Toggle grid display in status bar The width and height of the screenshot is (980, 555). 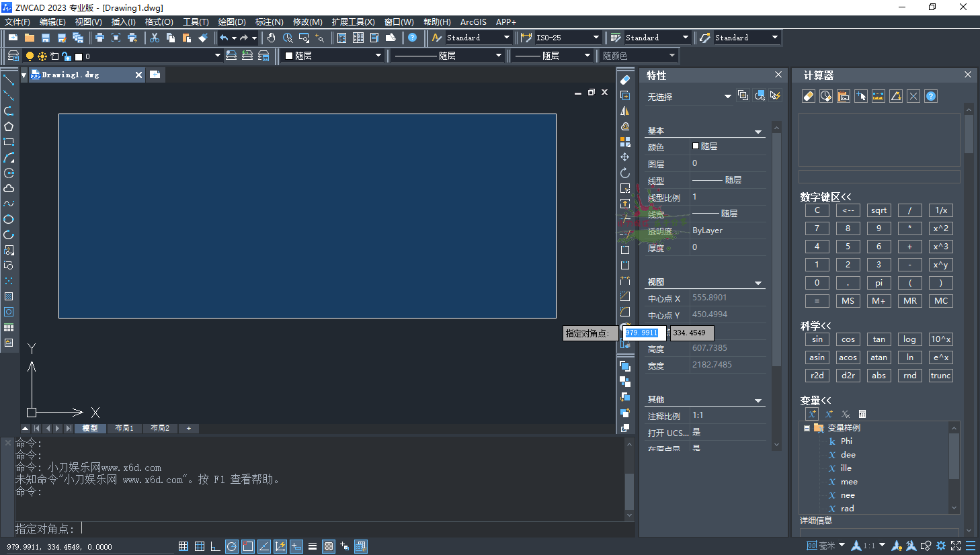(200, 546)
